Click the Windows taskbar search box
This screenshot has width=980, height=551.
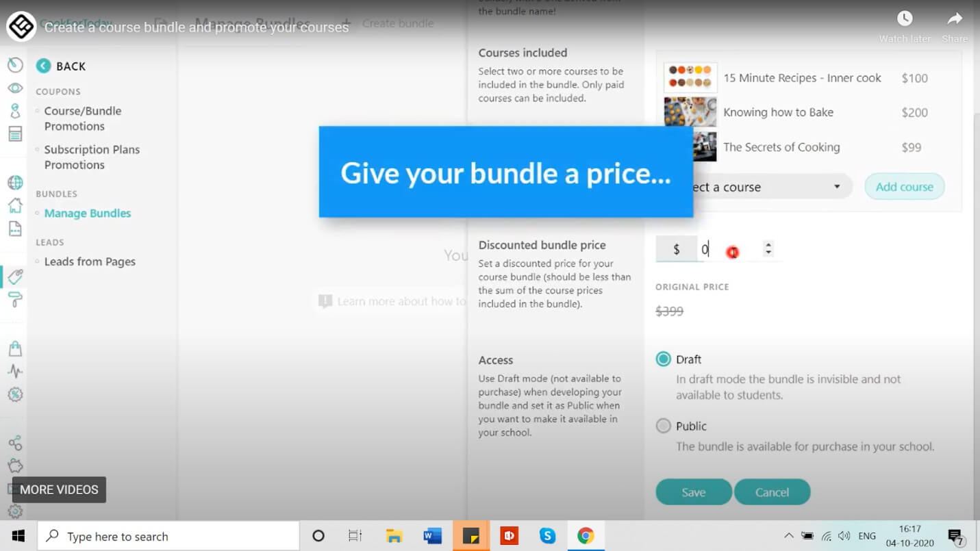168,536
